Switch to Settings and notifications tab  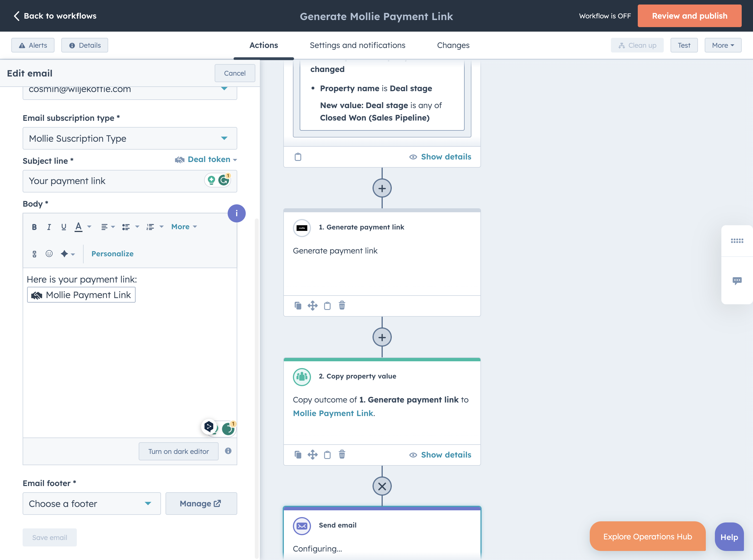pyautogui.click(x=358, y=45)
